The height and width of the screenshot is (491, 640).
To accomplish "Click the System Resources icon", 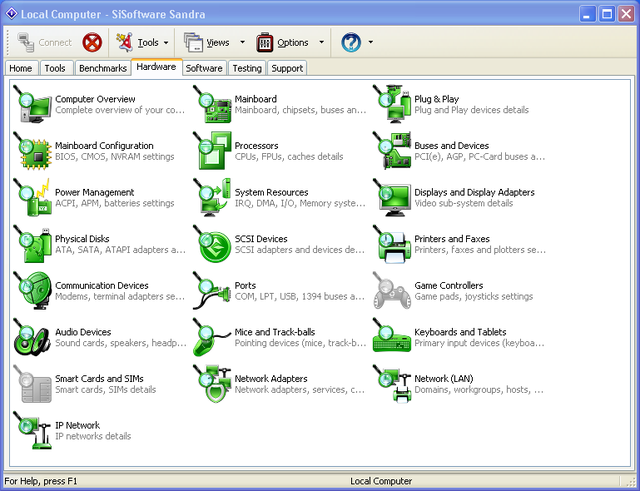I will pos(212,197).
